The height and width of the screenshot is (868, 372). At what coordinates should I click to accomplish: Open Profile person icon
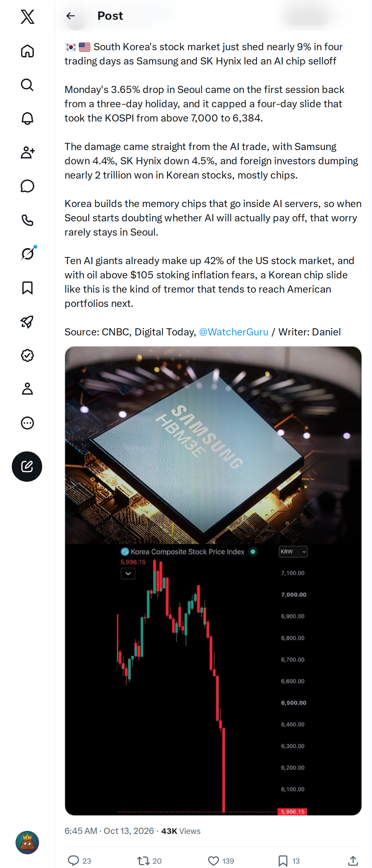coord(27,389)
